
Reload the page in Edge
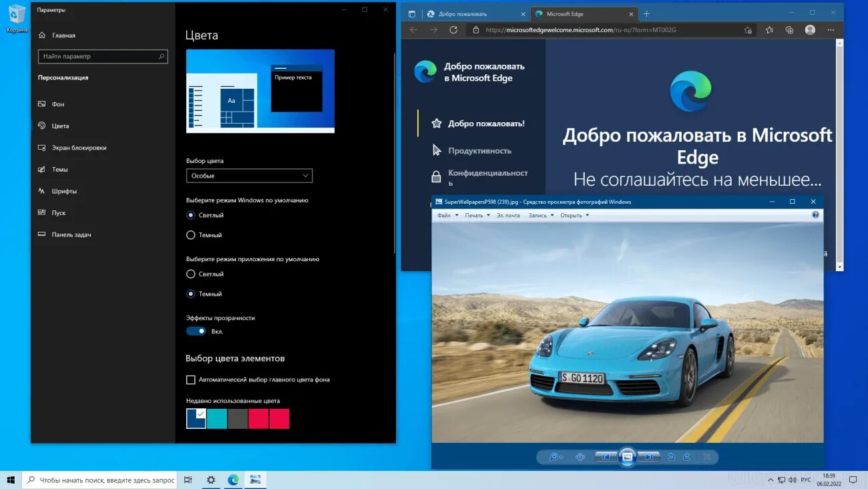pyautogui.click(x=453, y=30)
